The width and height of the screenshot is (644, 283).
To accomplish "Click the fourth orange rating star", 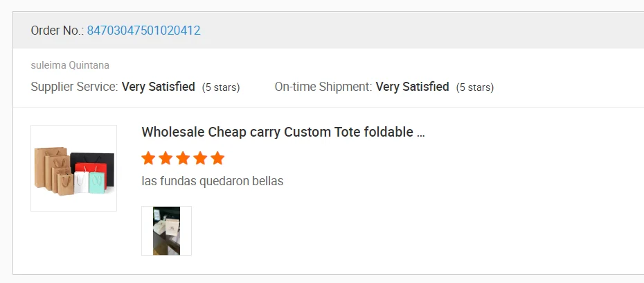I will click(200, 158).
